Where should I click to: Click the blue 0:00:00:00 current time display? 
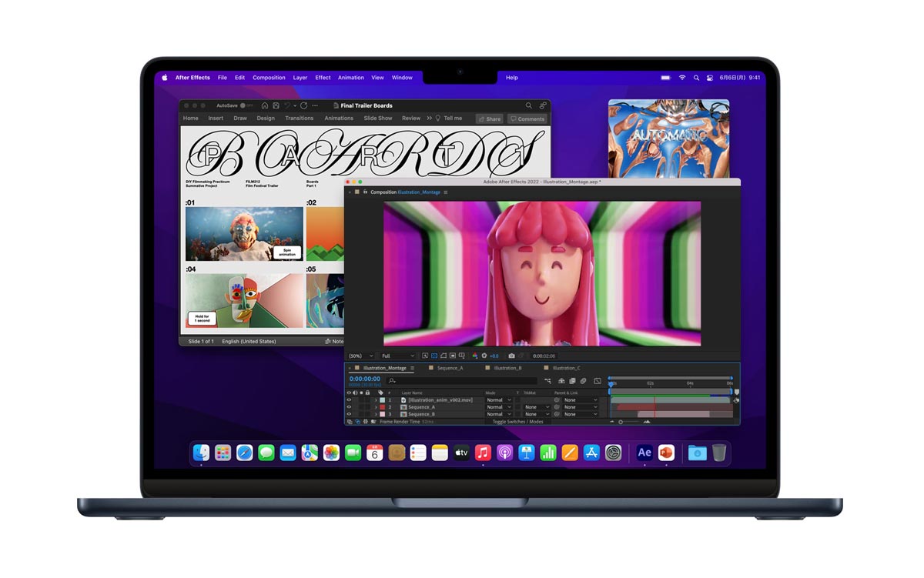(365, 379)
